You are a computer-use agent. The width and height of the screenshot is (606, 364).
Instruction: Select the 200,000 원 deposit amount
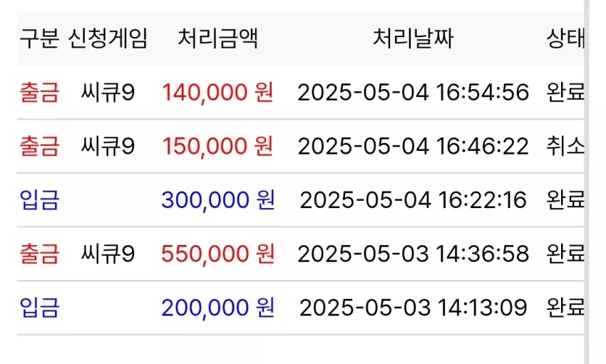(x=217, y=308)
